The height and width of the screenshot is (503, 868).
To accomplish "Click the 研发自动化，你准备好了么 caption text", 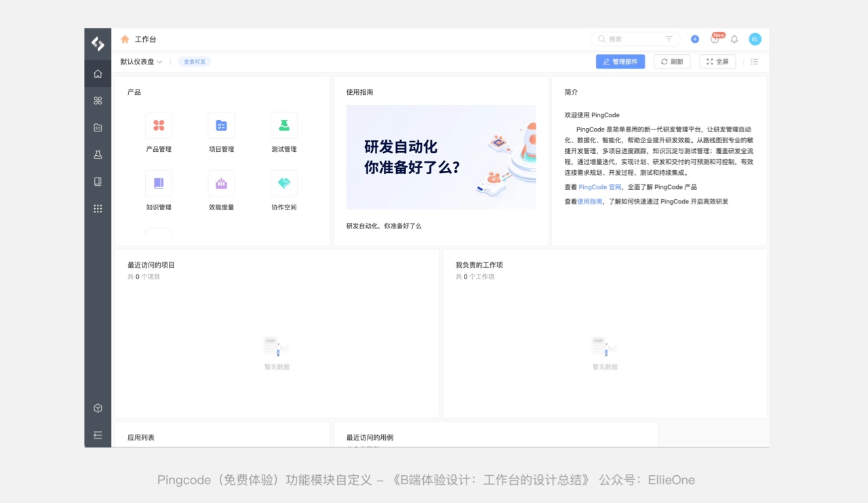I will coord(384,226).
